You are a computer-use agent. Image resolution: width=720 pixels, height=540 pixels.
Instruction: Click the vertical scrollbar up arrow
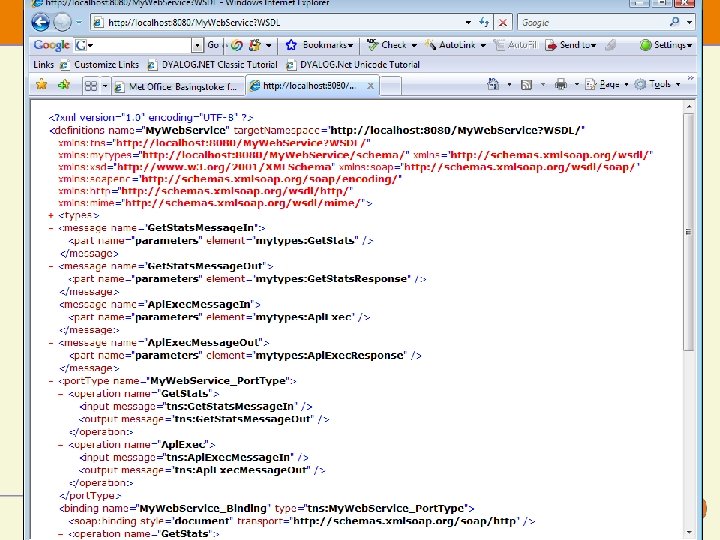click(688, 107)
